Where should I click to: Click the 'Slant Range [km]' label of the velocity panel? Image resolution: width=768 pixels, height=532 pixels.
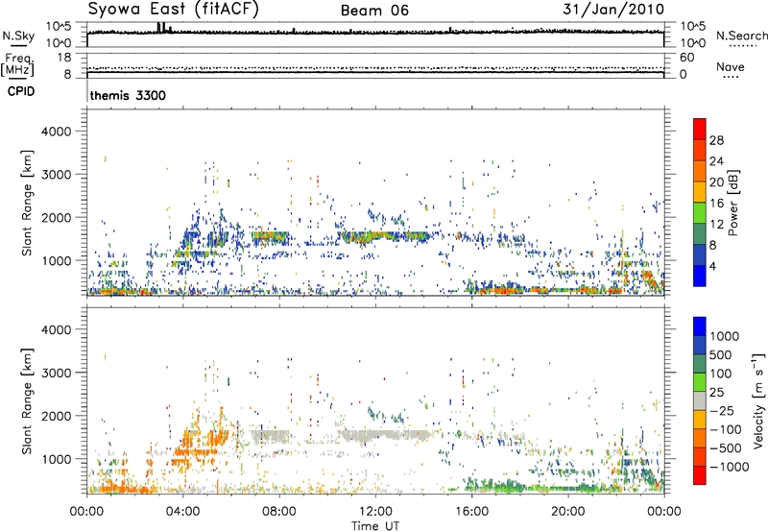coord(28,400)
